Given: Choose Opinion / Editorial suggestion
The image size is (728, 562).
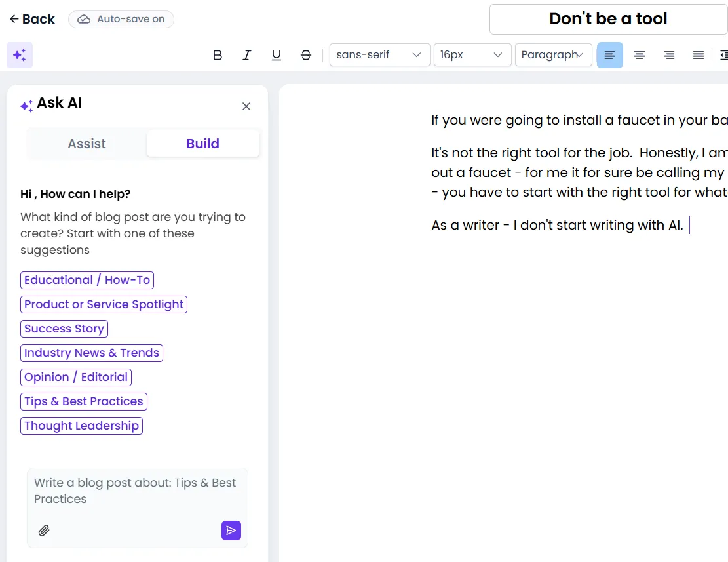Looking at the screenshot, I should tap(76, 376).
